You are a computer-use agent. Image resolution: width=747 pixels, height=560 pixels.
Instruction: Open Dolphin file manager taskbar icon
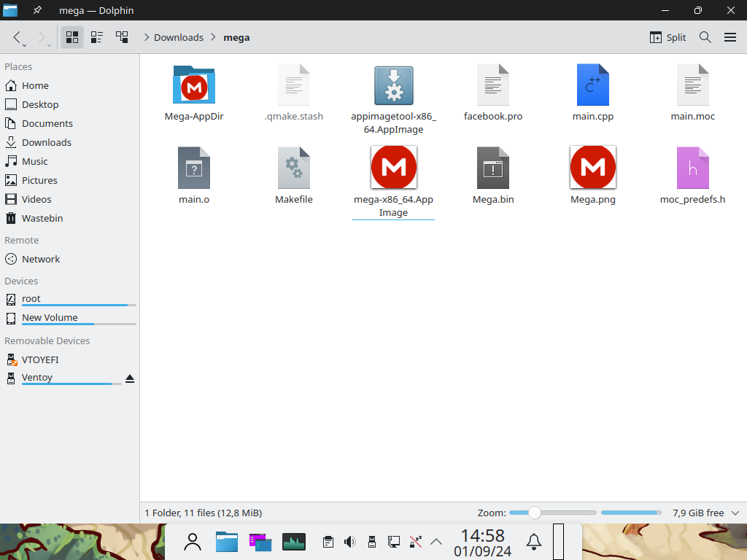pyautogui.click(x=227, y=542)
